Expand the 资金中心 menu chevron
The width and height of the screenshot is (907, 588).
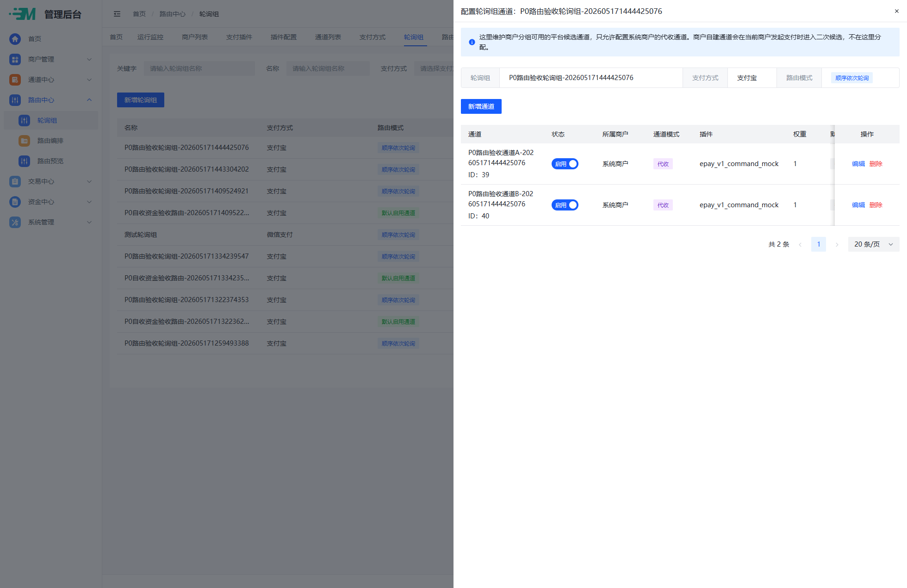pos(89,202)
